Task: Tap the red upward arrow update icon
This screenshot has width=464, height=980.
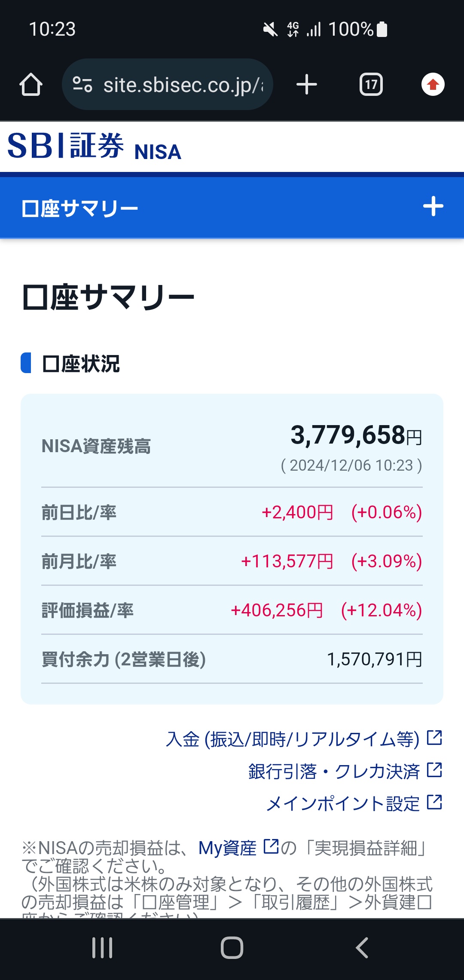Action: pos(433,85)
